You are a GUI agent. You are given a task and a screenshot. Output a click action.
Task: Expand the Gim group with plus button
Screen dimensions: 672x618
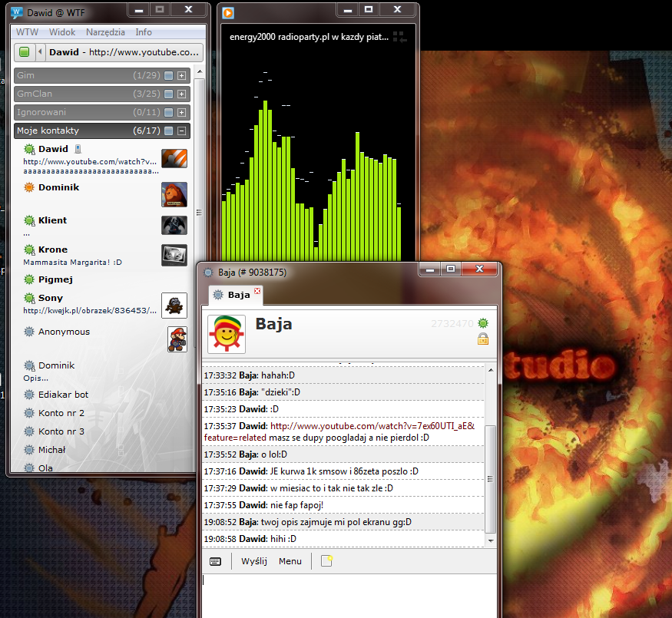point(182,75)
